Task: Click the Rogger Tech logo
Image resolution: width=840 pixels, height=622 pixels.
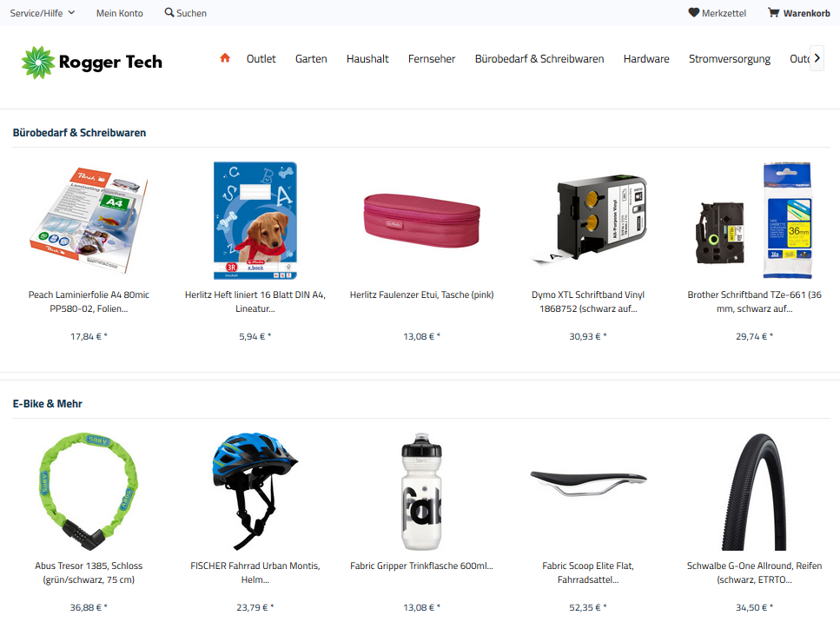Action: 91,63
